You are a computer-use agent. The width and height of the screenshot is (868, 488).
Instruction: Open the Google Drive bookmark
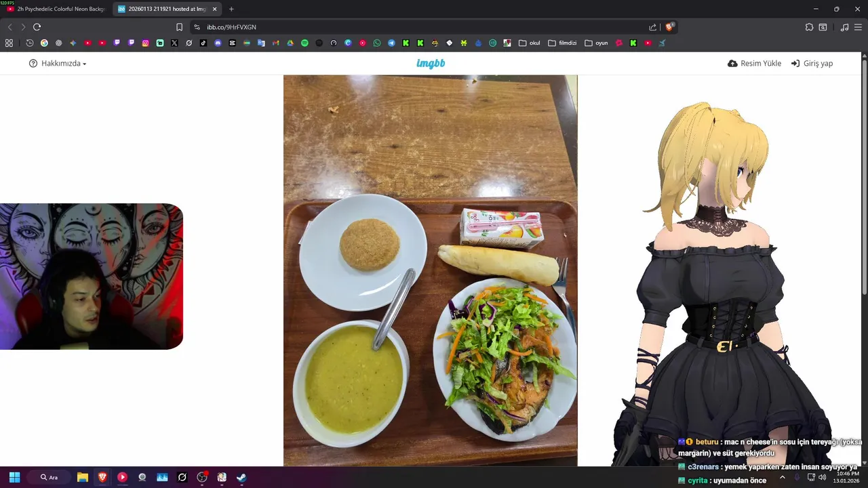[290, 43]
